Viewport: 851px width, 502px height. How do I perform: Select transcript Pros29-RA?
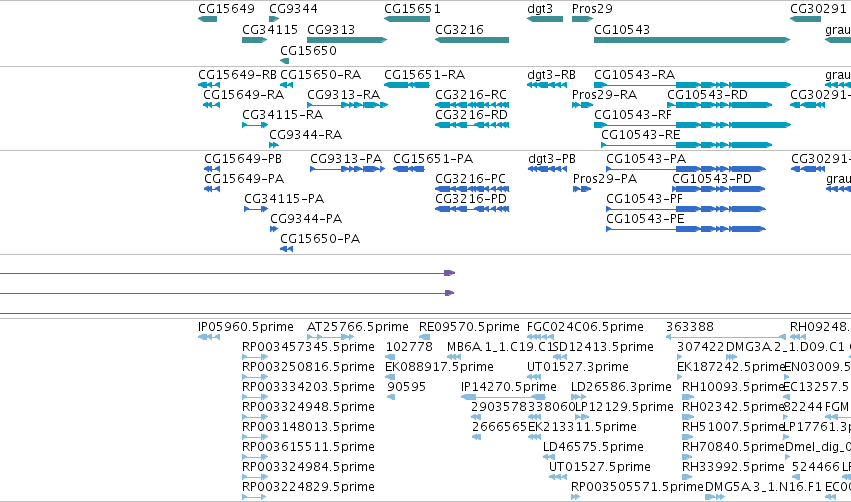582,105
